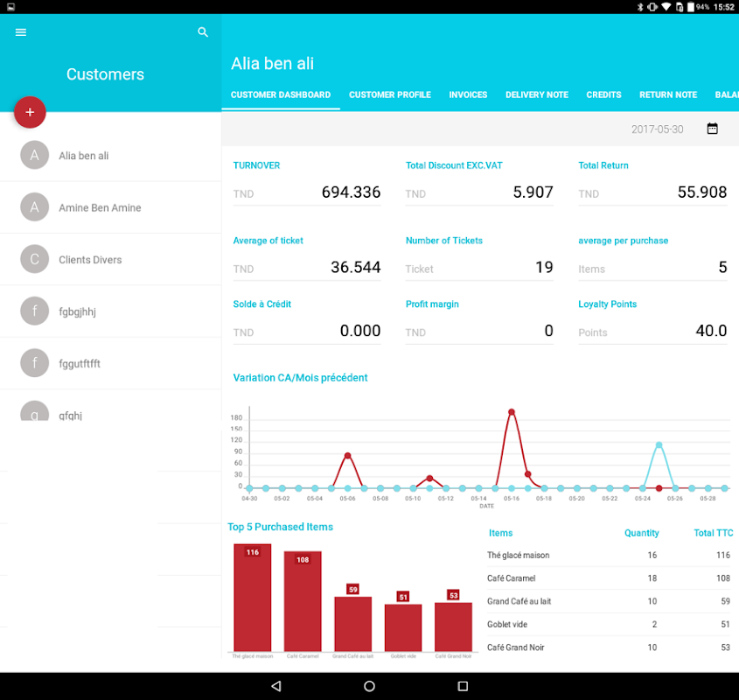Screen dimensions: 739x700
Task: Tap Solde à Crédit value 0.000
Action: tap(360, 331)
